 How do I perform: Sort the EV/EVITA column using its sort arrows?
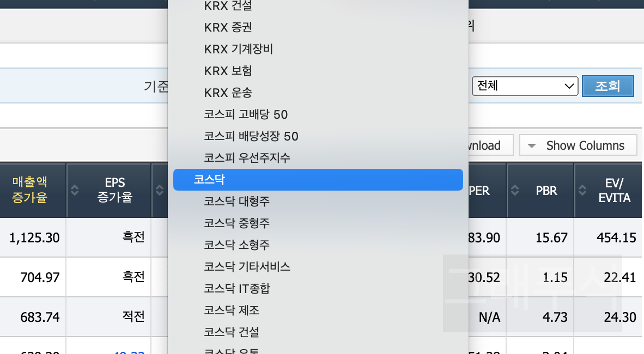[582, 190]
